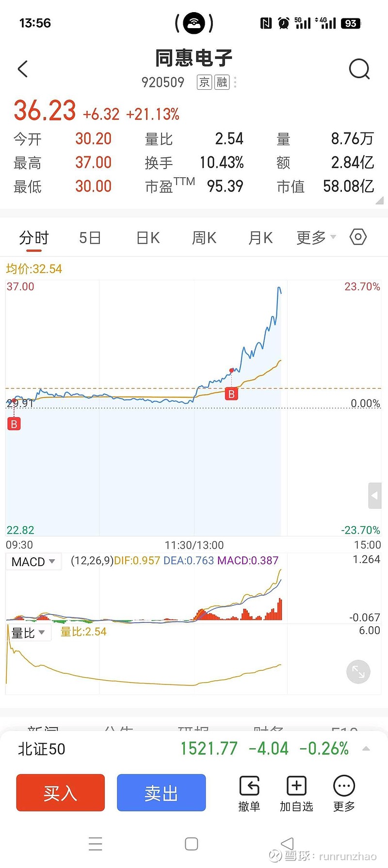Tap the 融 margin trading badge

[x=222, y=83]
